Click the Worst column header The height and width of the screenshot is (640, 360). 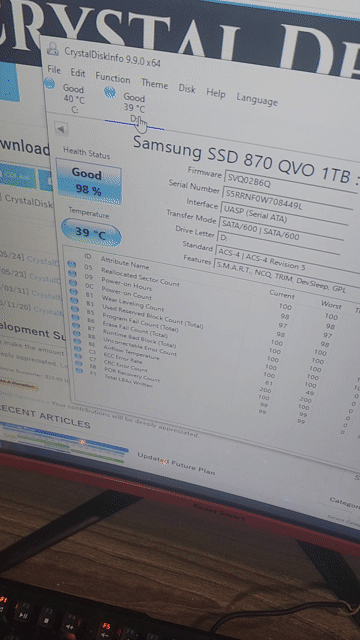pyautogui.click(x=331, y=305)
